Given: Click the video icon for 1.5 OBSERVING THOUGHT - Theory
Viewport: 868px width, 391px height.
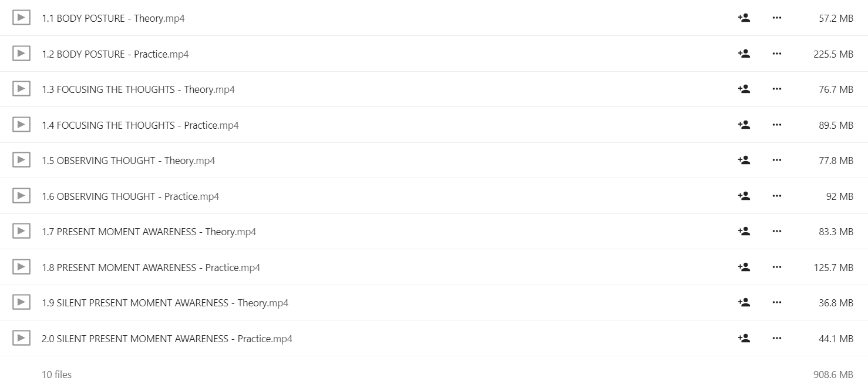Looking at the screenshot, I should (21, 160).
